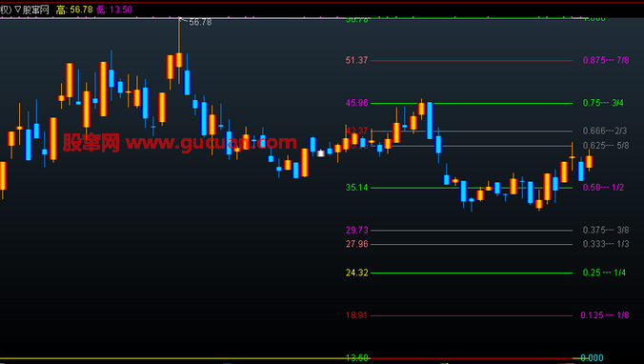
Task: Click the magenta 0.50--- 1/2 label
Action: 603,188
